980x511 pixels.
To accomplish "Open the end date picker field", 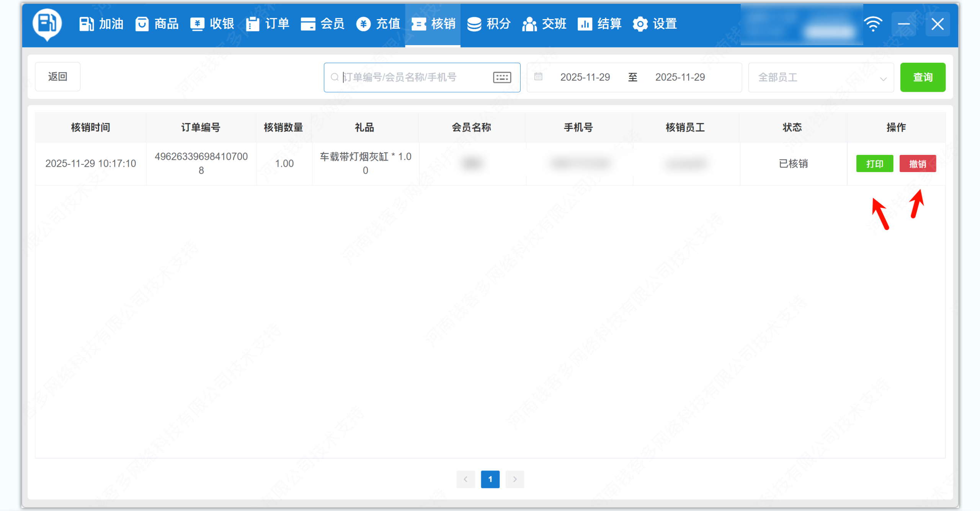I will click(x=680, y=77).
